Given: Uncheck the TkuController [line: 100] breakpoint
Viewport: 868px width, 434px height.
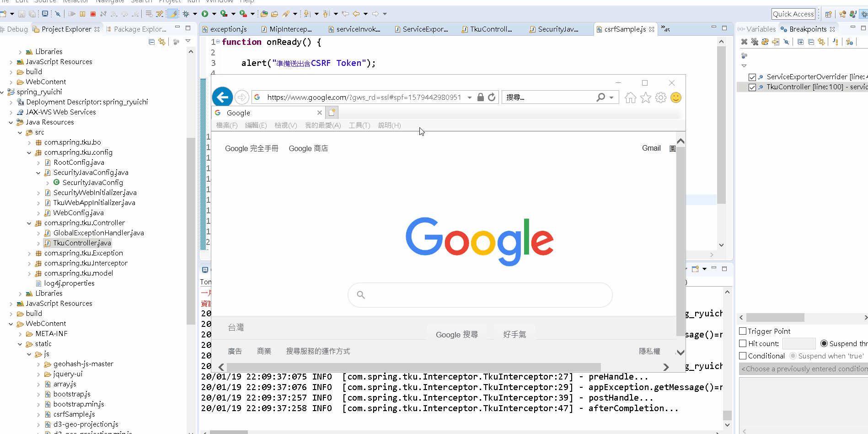Looking at the screenshot, I should point(752,87).
